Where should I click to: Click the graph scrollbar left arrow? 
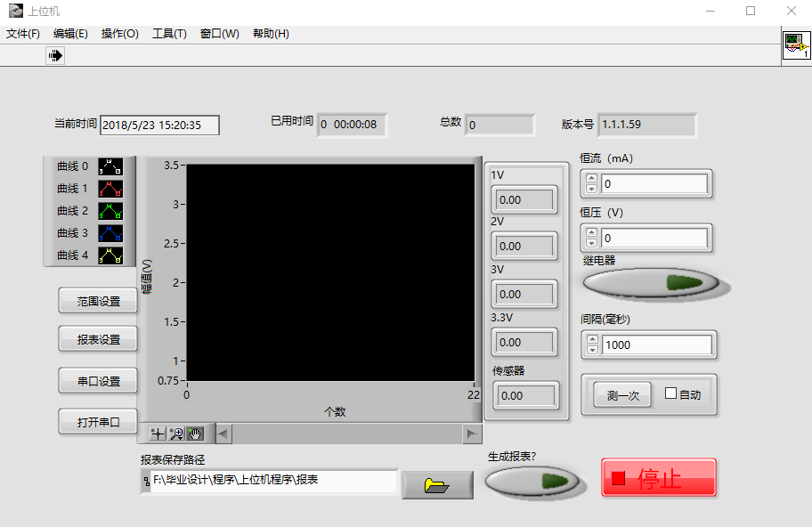[x=223, y=434]
